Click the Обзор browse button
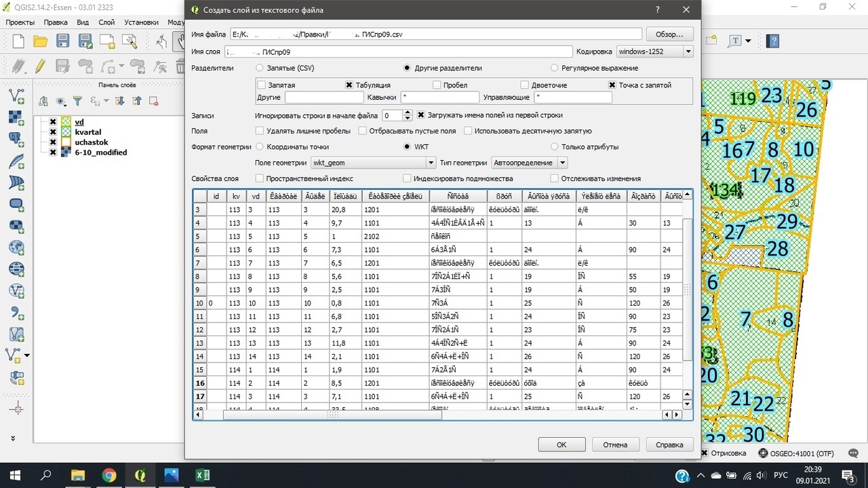Screen dimensions: 868x488 [x=669, y=34]
